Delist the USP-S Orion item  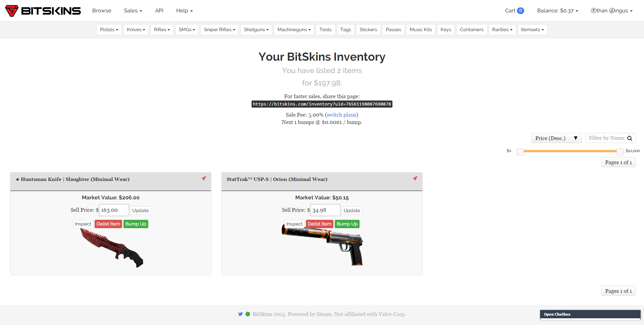(320, 224)
